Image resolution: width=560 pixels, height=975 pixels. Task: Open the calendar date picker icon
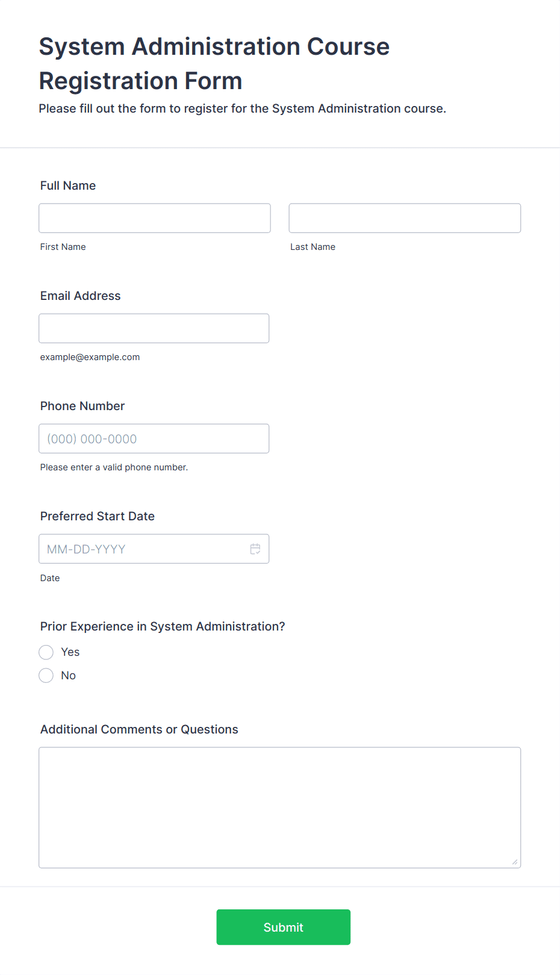(255, 549)
